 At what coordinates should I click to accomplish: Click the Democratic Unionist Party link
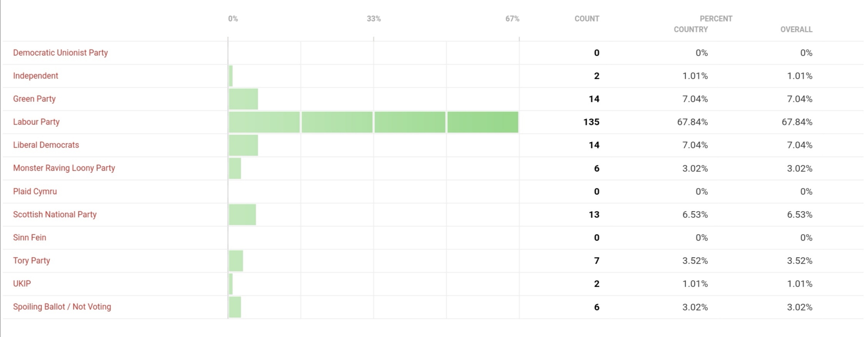[x=60, y=53]
